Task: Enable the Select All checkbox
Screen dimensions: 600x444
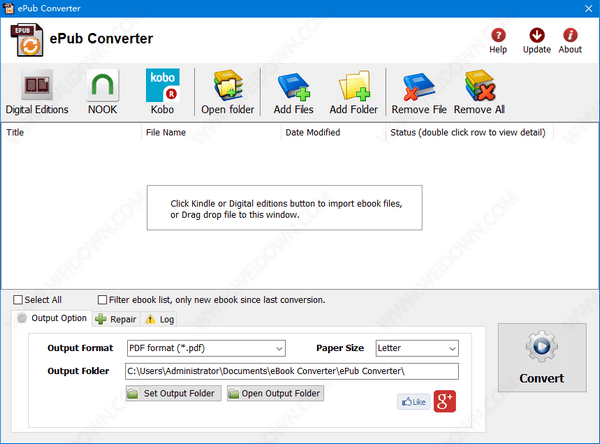Action: pyautogui.click(x=20, y=300)
